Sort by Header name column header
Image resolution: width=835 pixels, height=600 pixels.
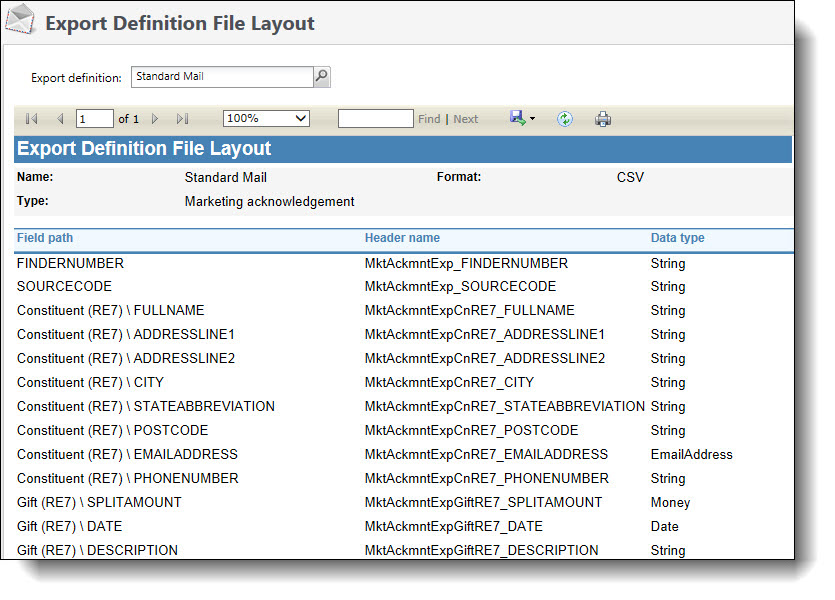point(402,238)
